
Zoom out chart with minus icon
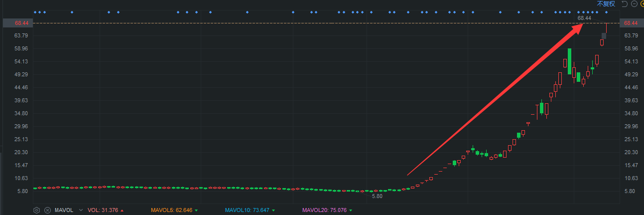tap(634, 3)
